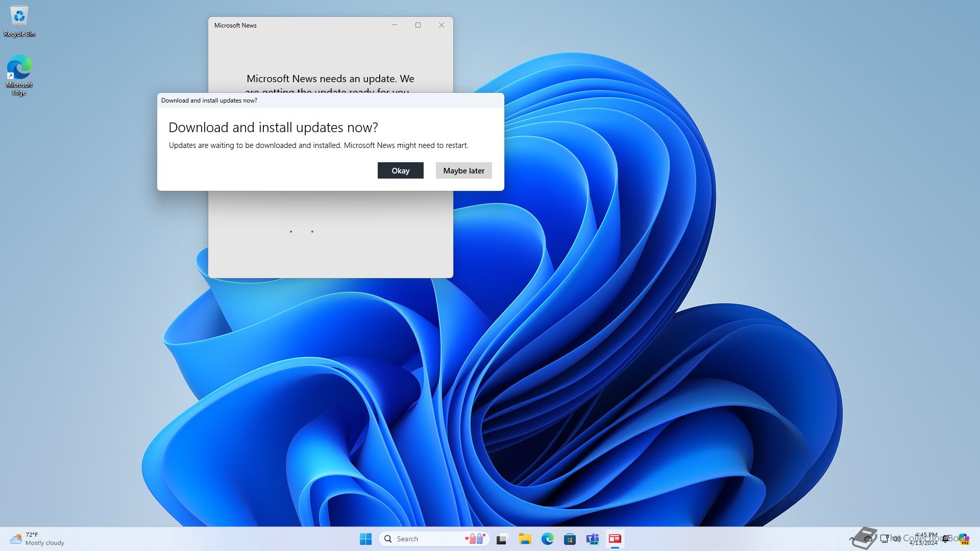
Task: Click the Microsoft News window title
Action: (x=235, y=25)
